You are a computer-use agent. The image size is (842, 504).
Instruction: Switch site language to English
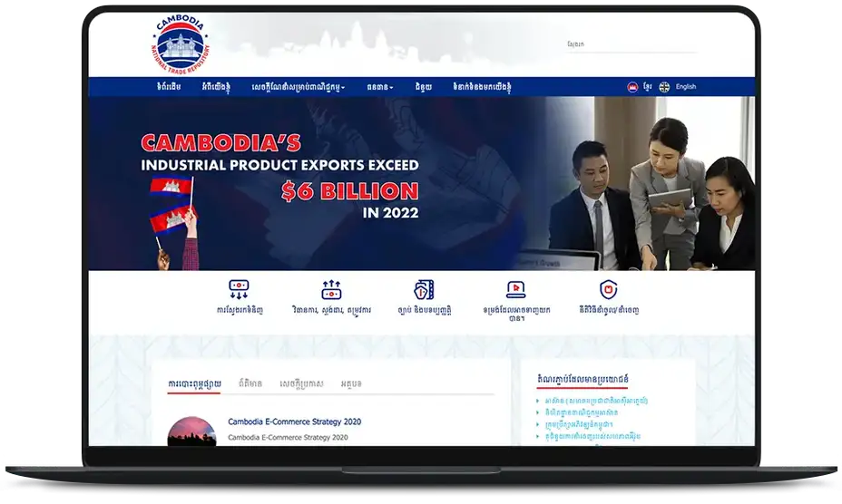click(686, 86)
